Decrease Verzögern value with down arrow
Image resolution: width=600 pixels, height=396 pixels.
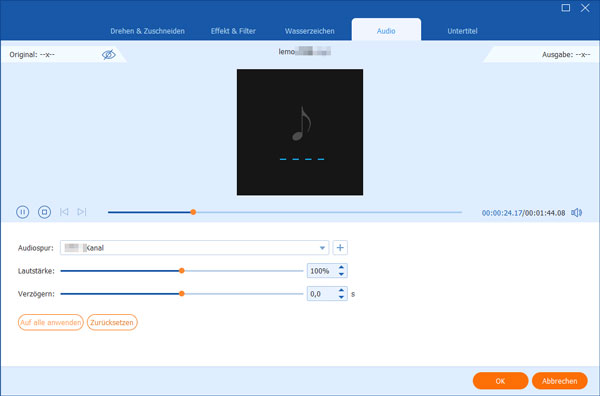click(341, 297)
